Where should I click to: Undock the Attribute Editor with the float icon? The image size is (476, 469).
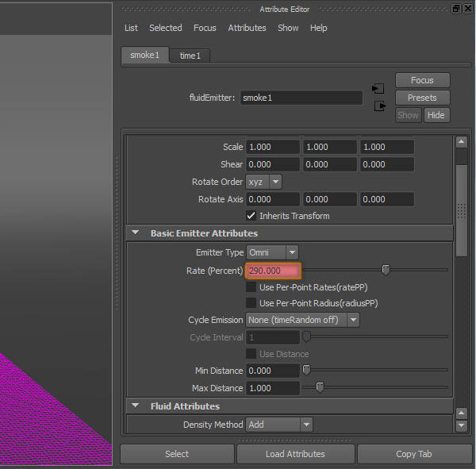[x=455, y=9]
